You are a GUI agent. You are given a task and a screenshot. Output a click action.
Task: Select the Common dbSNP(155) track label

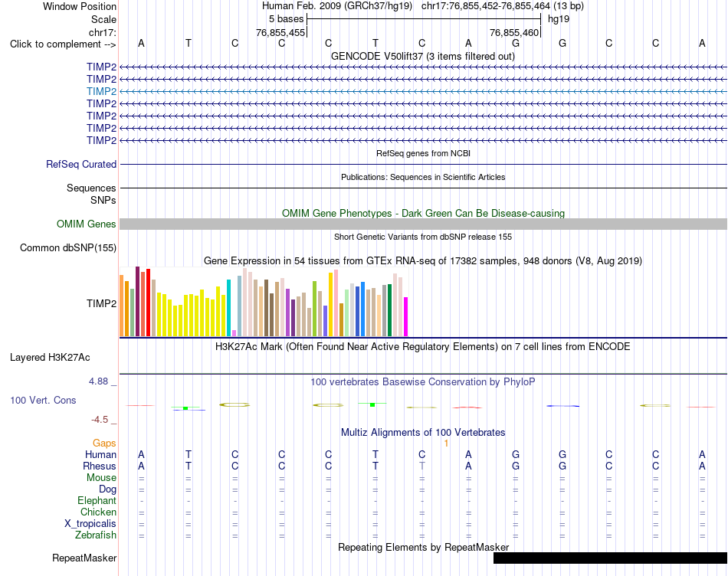click(68, 248)
